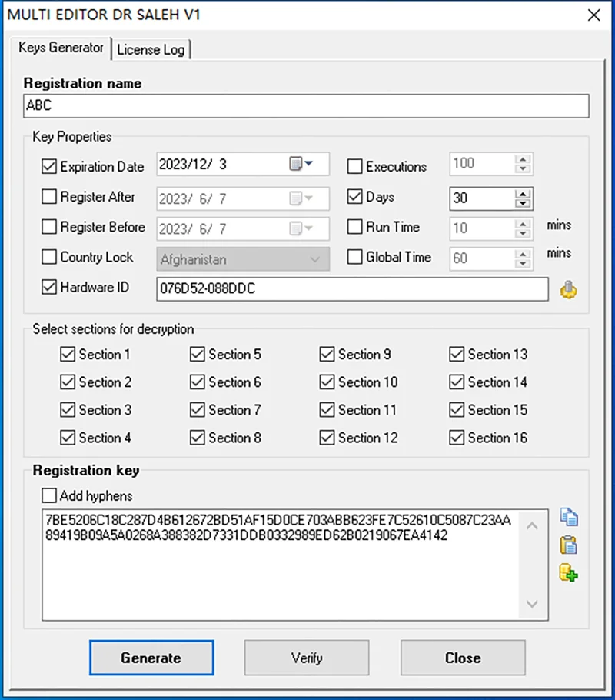The width and height of the screenshot is (615, 700).
Task: Uncheck the Days checkbox
Action: pos(355,196)
